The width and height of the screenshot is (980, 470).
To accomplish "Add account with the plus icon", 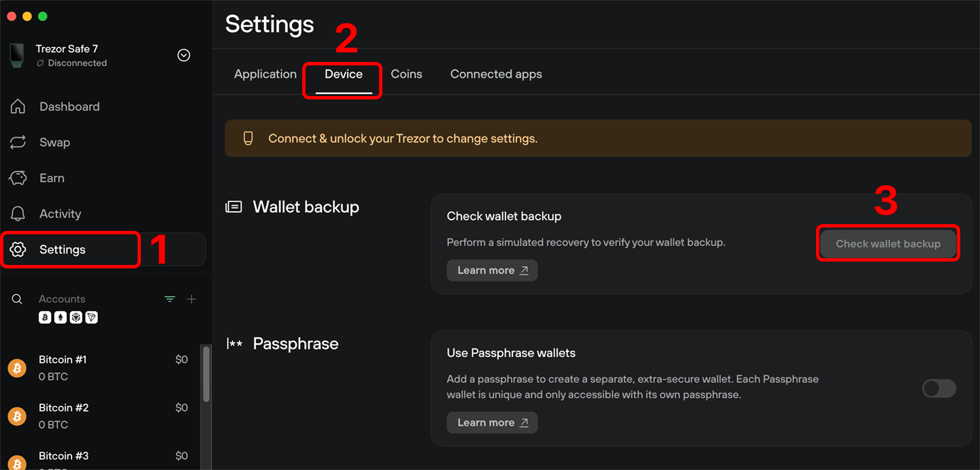I will [192, 299].
